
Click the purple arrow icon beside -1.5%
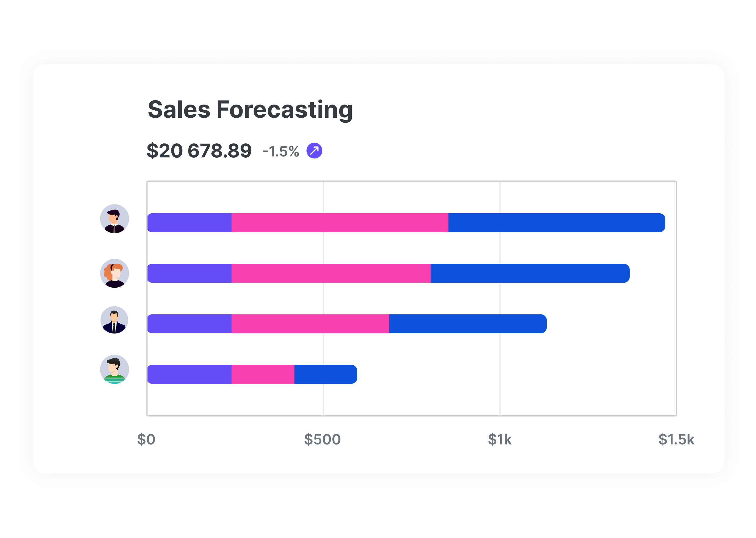[x=314, y=151]
